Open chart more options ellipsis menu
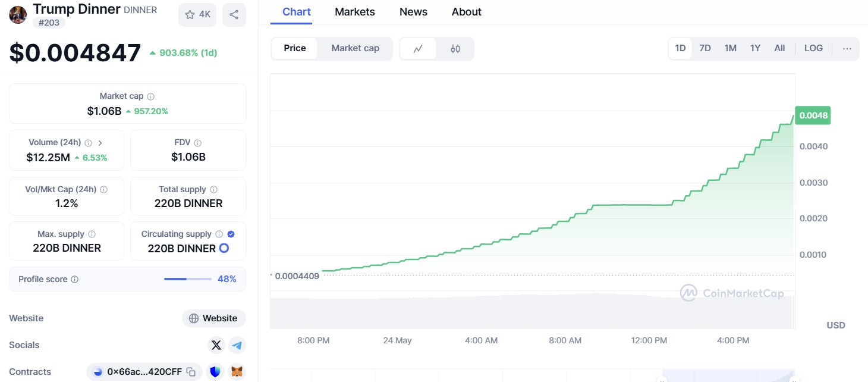 pyautogui.click(x=847, y=49)
